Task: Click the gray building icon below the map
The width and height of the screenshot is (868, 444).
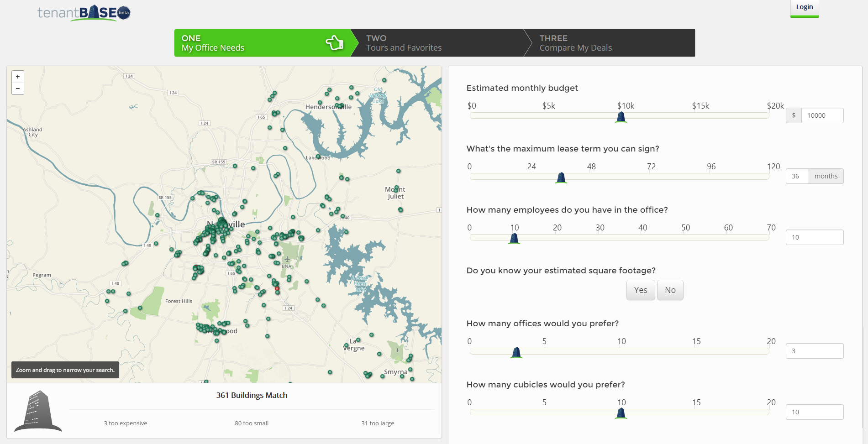Action: [x=38, y=411]
